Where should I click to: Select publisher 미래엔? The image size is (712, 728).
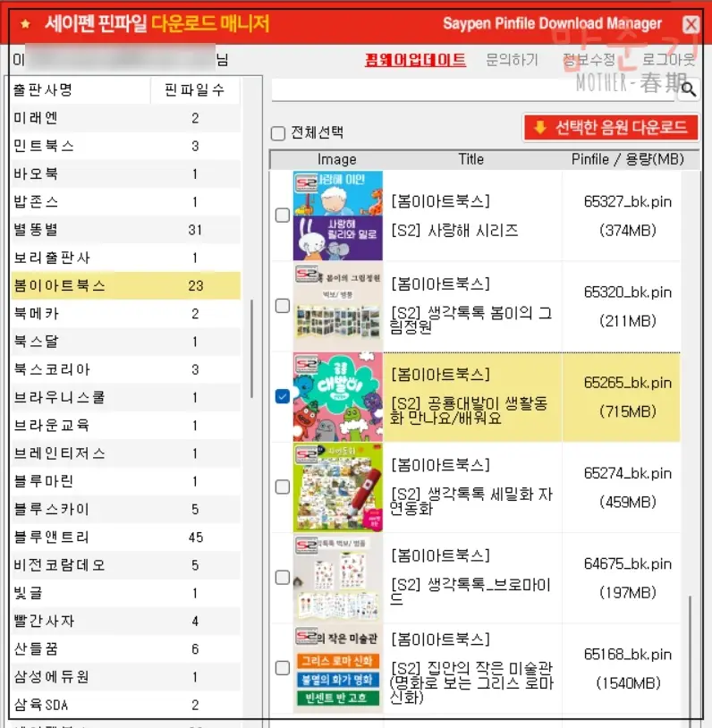click(x=125, y=118)
